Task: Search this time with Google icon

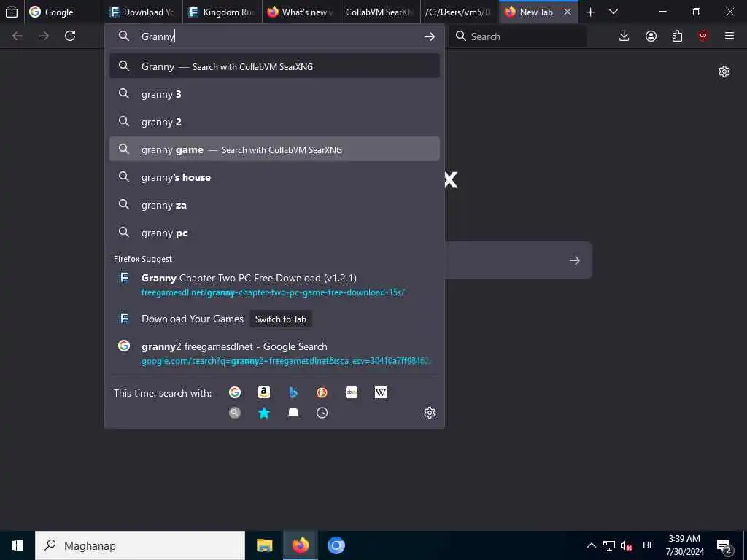Action: (235, 392)
